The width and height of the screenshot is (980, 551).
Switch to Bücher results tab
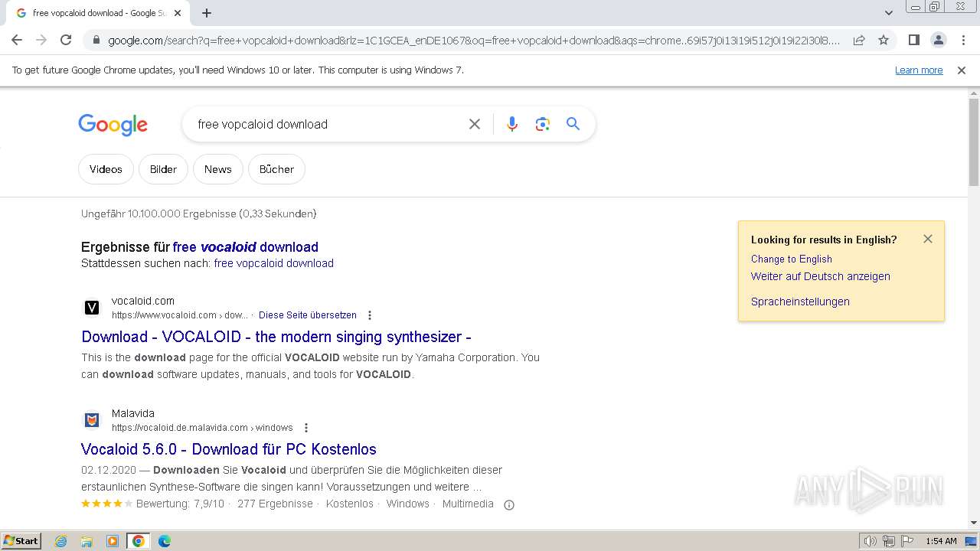click(x=276, y=169)
